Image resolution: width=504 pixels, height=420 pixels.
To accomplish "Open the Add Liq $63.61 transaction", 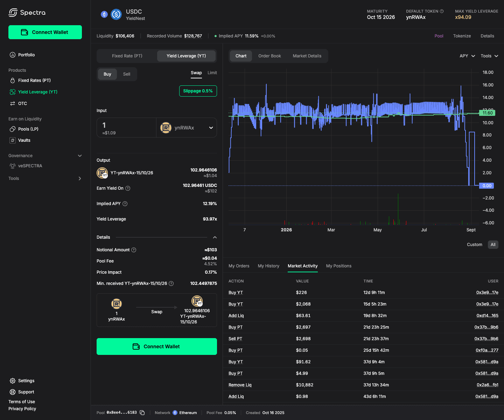I will [x=236, y=316].
